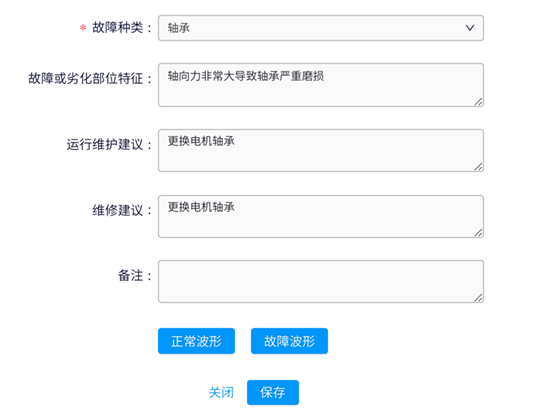
Task: Click inside the 维修建议 text area
Action: click(x=321, y=217)
